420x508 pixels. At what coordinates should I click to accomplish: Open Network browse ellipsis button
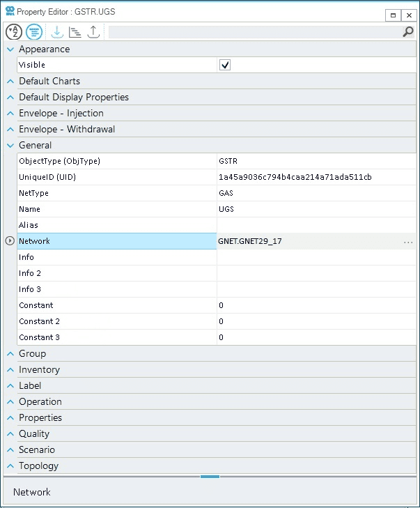pyautogui.click(x=408, y=242)
